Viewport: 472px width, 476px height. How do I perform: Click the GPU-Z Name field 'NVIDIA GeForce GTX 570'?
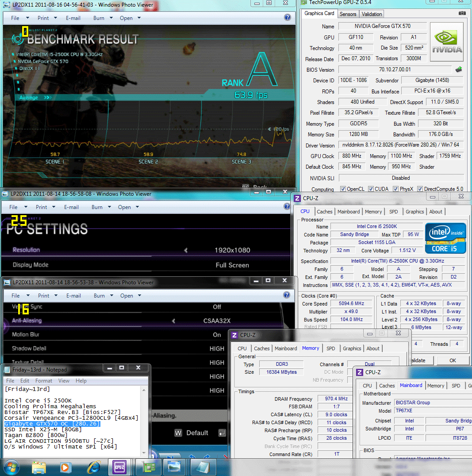382,26
